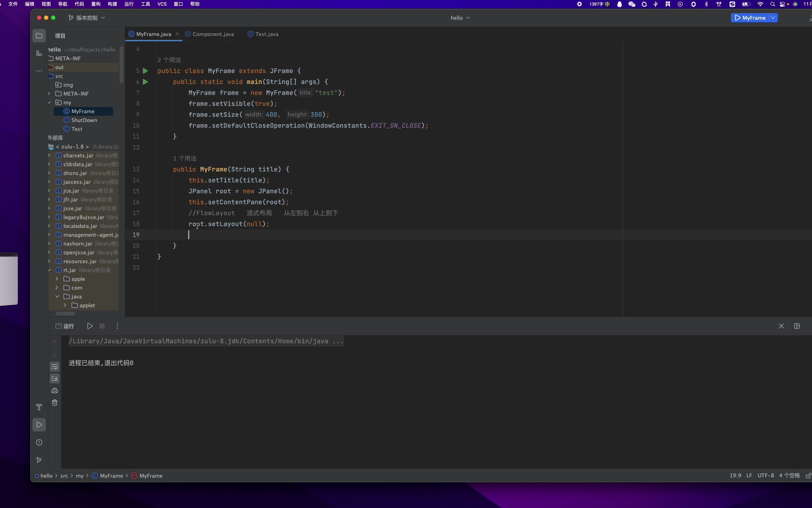
Task: Run MyFrame configuration button
Action: [750, 18]
